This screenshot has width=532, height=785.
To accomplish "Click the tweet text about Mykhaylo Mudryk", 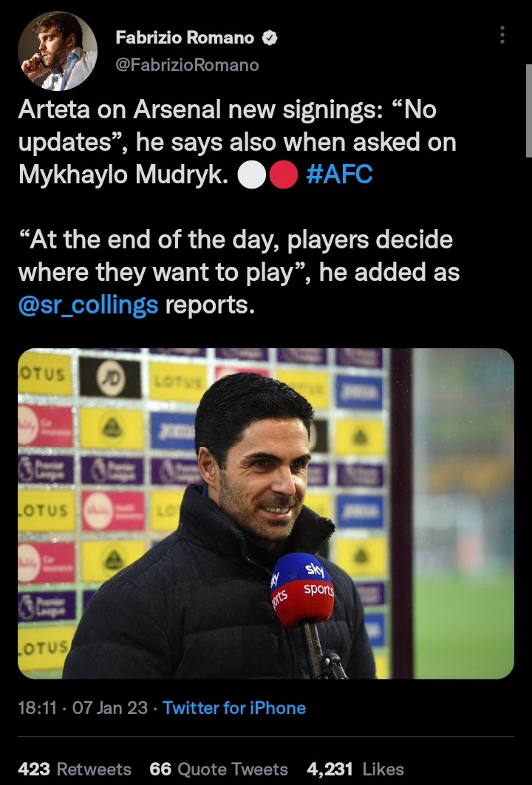I will tap(237, 142).
